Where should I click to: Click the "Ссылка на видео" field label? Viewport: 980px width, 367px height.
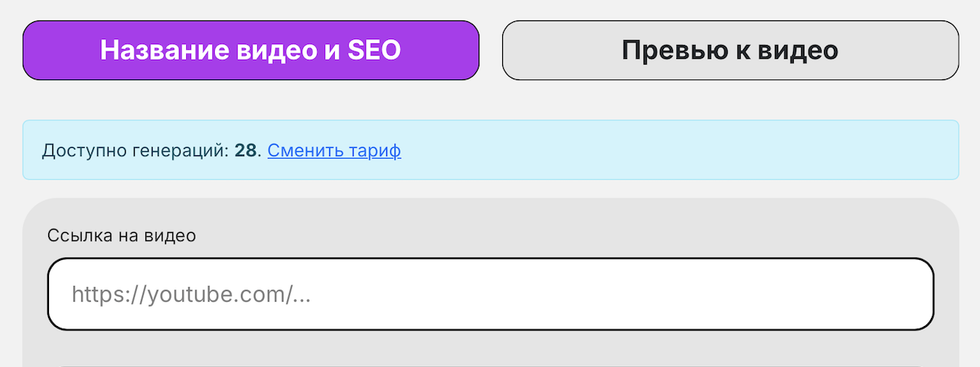[122, 236]
